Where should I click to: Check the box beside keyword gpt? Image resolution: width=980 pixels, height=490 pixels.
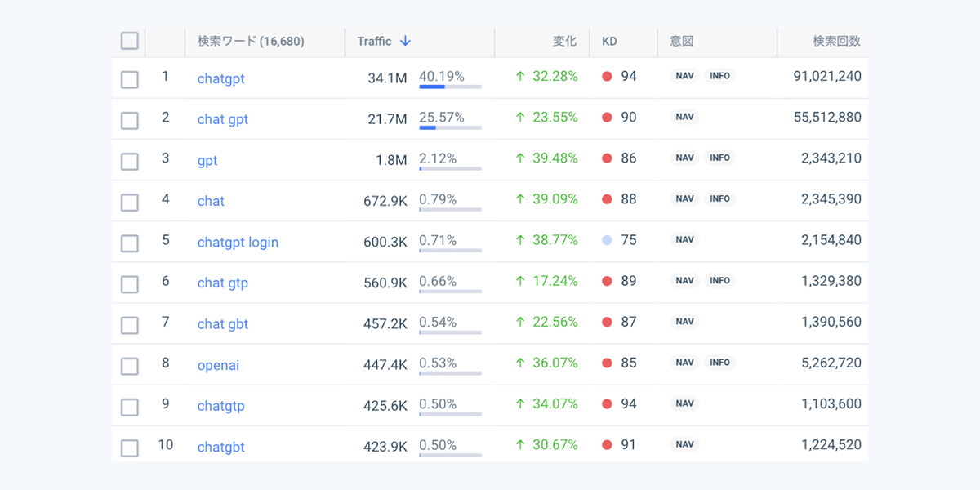(130, 161)
